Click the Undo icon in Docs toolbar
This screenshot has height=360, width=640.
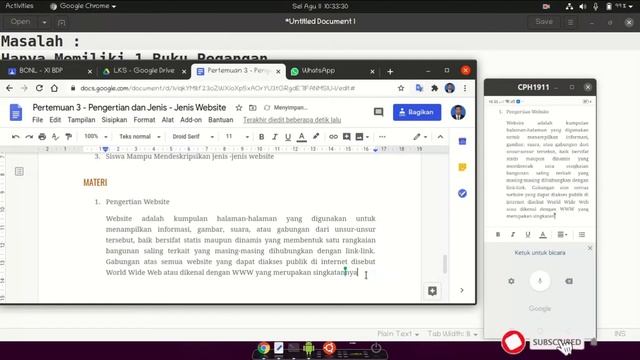pos(16,137)
